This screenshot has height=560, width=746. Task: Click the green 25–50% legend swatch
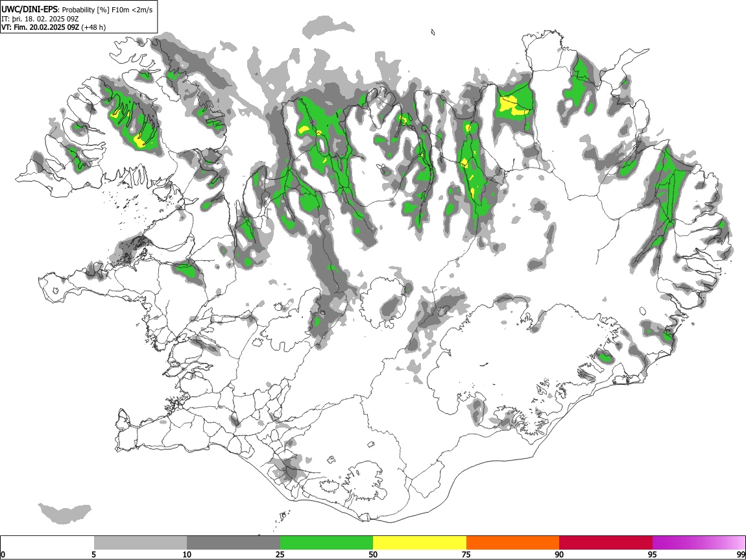click(326, 542)
